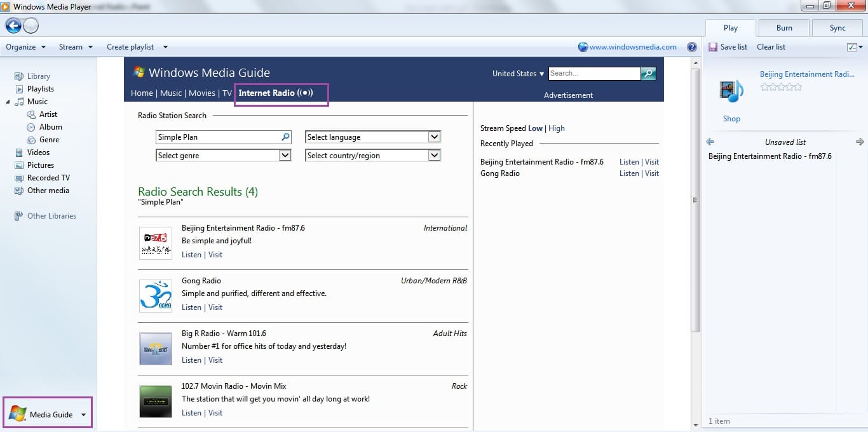The height and width of the screenshot is (432, 868).
Task: Collapse the Music tree node
Action: point(8,102)
